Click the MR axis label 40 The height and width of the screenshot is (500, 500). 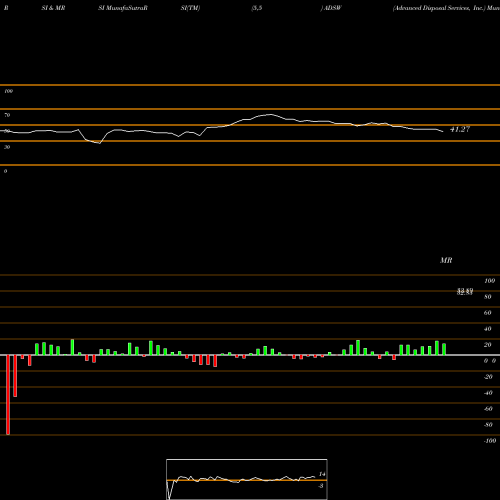click(x=488, y=329)
